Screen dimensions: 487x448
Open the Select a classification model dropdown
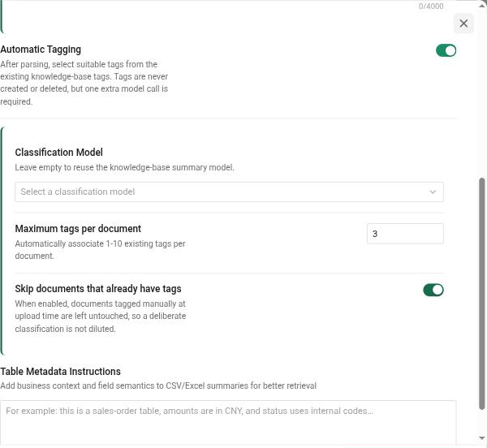[x=229, y=192]
